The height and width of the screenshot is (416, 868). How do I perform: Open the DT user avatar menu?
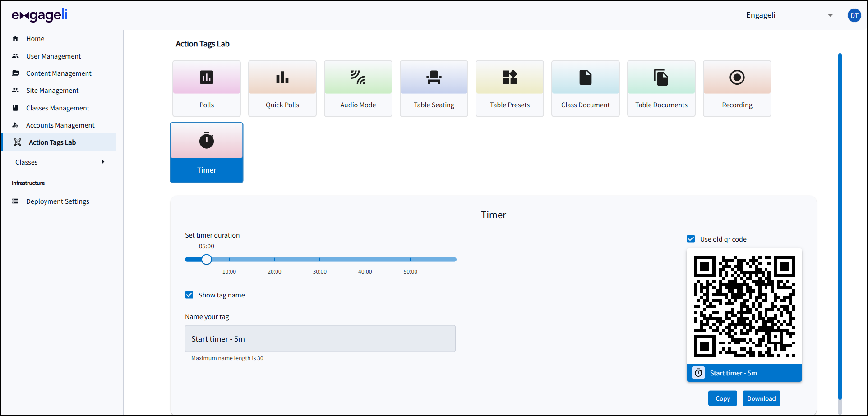click(x=854, y=15)
